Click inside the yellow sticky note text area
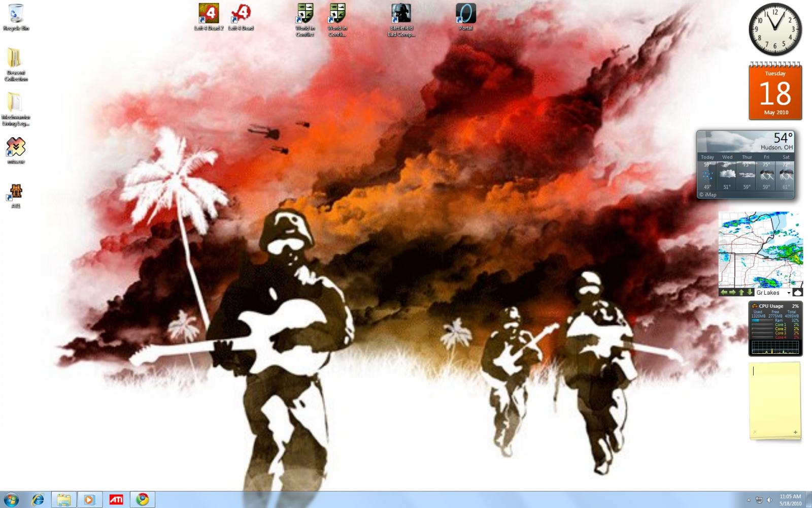The width and height of the screenshot is (812, 508). pyautogui.click(x=774, y=396)
